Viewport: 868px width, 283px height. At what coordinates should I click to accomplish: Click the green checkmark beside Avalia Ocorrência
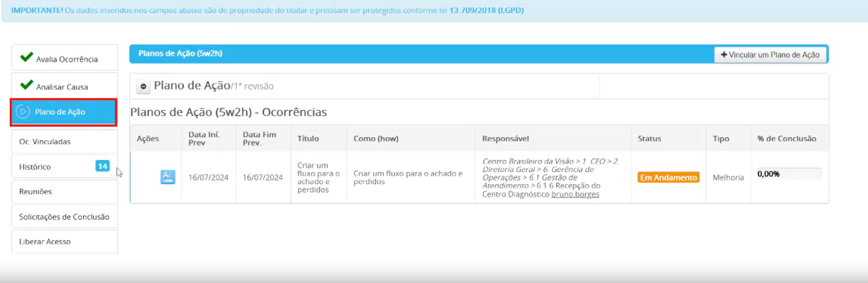coord(26,58)
